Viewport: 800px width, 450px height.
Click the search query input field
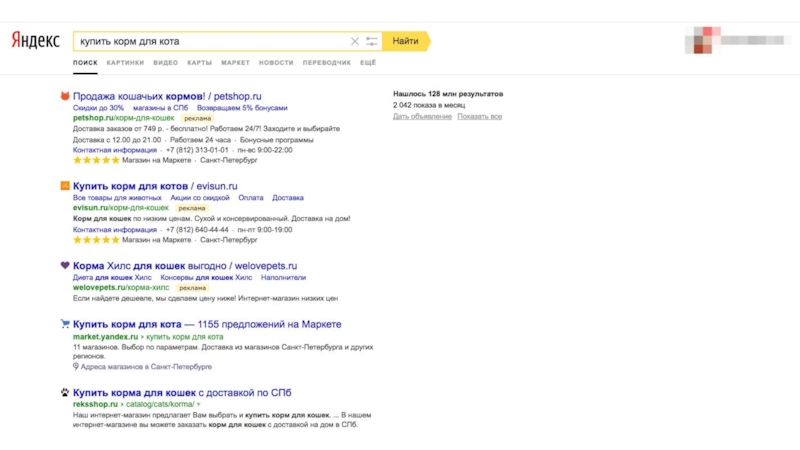point(210,41)
